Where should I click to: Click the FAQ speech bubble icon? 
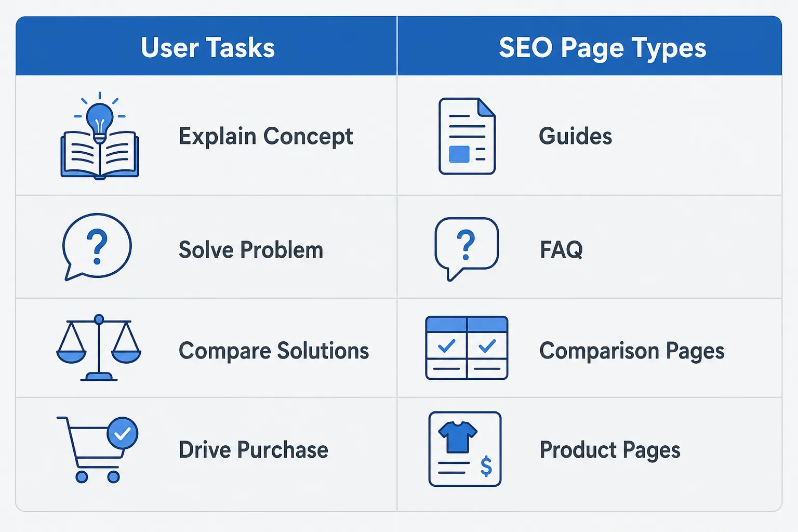467,249
